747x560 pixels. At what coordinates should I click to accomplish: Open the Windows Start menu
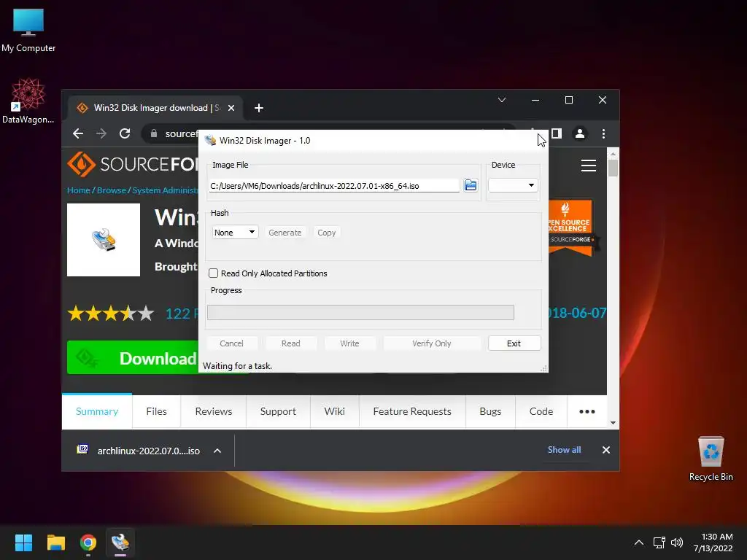[x=23, y=542]
